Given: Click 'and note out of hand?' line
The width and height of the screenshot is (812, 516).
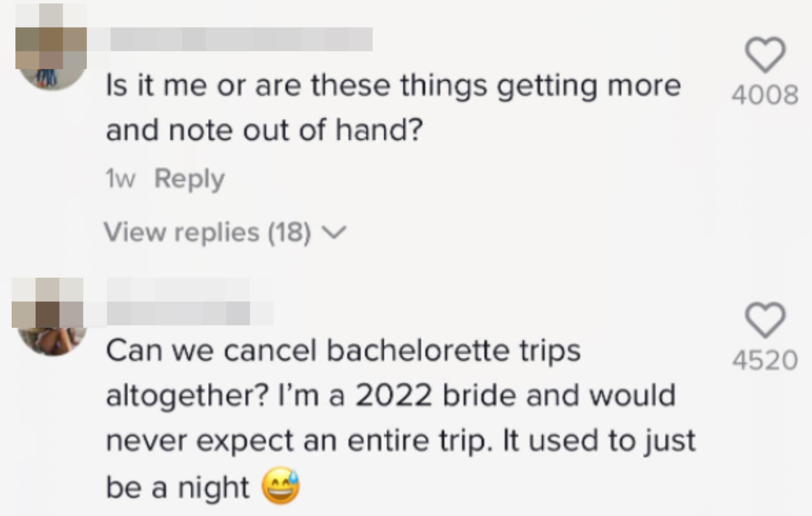Looking at the screenshot, I should click(264, 130).
